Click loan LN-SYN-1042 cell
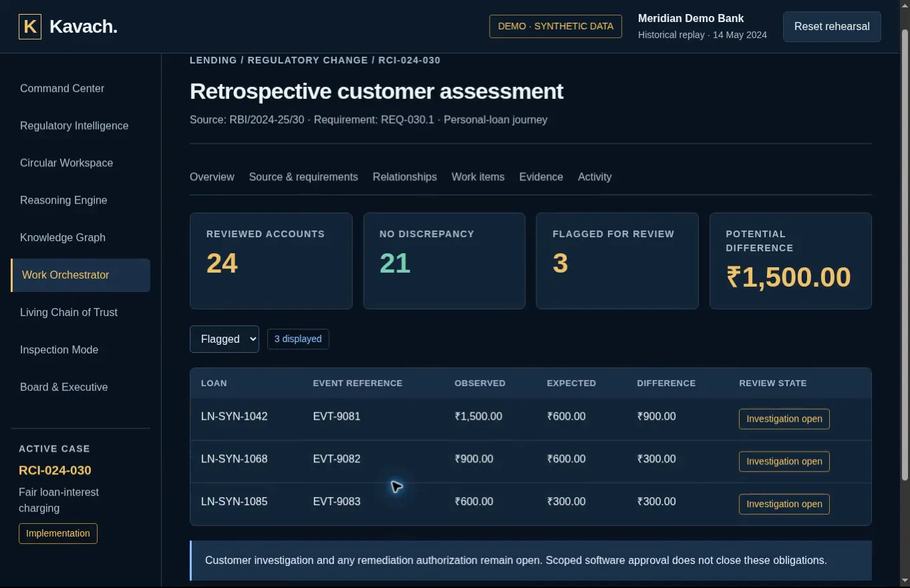This screenshot has height=588, width=910. pyautogui.click(x=235, y=416)
